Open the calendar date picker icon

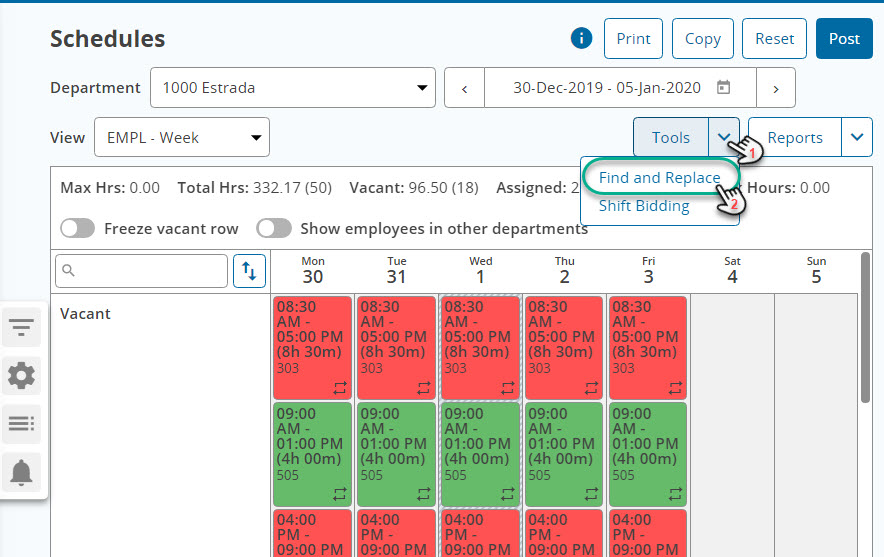coord(723,87)
